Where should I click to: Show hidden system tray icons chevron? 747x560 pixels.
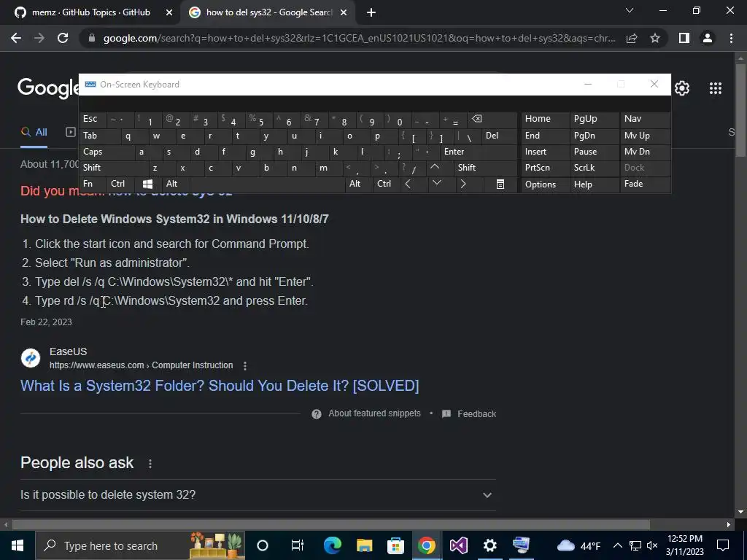coord(617,545)
